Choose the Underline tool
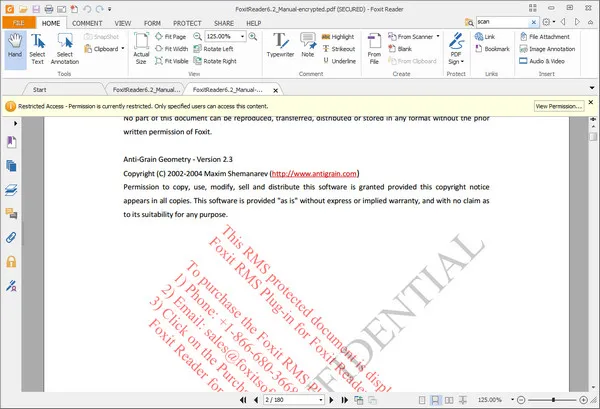600x409 pixels. [x=339, y=61]
